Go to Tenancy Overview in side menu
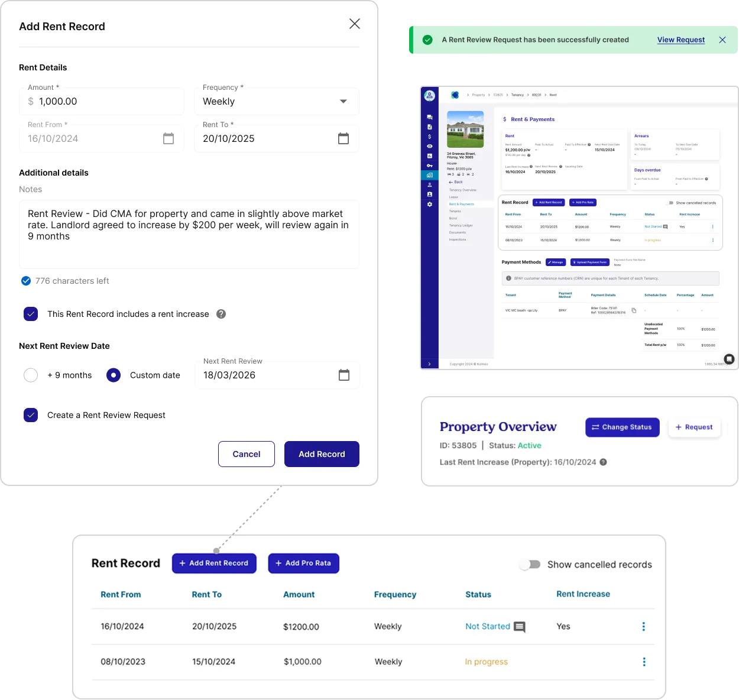The height and width of the screenshot is (700, 739). [462, 190]
